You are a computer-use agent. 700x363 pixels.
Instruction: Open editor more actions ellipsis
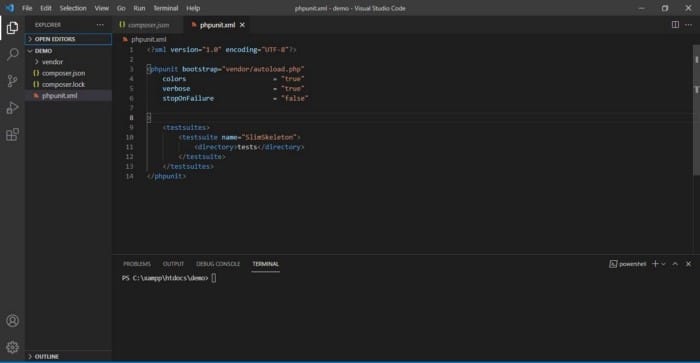(688, 25)
